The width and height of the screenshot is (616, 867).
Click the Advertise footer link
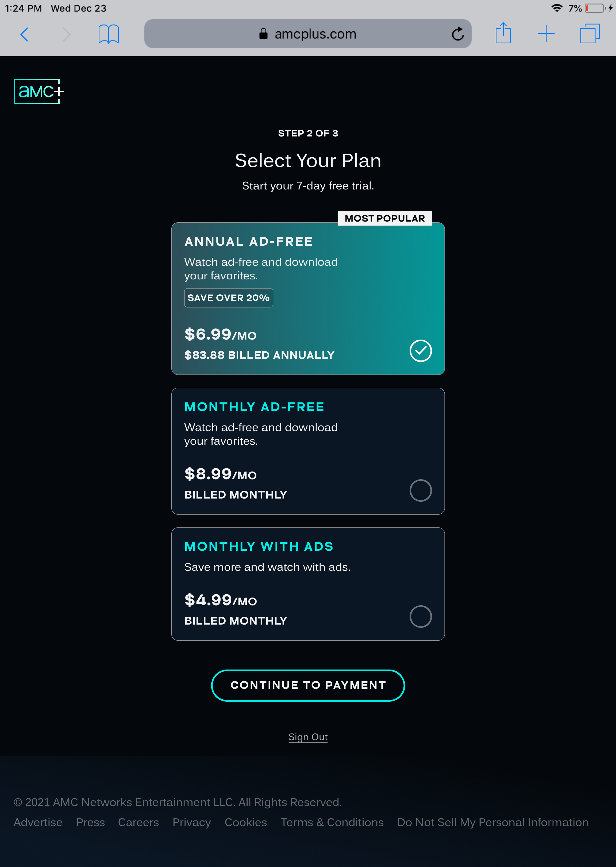[x=38, y=822]
